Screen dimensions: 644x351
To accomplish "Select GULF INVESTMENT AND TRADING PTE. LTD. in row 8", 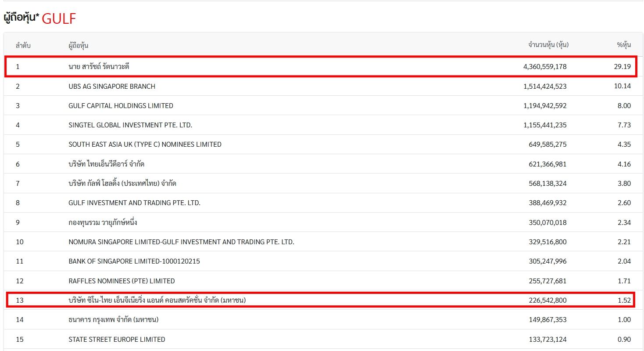I will click(x=134, y=203).
